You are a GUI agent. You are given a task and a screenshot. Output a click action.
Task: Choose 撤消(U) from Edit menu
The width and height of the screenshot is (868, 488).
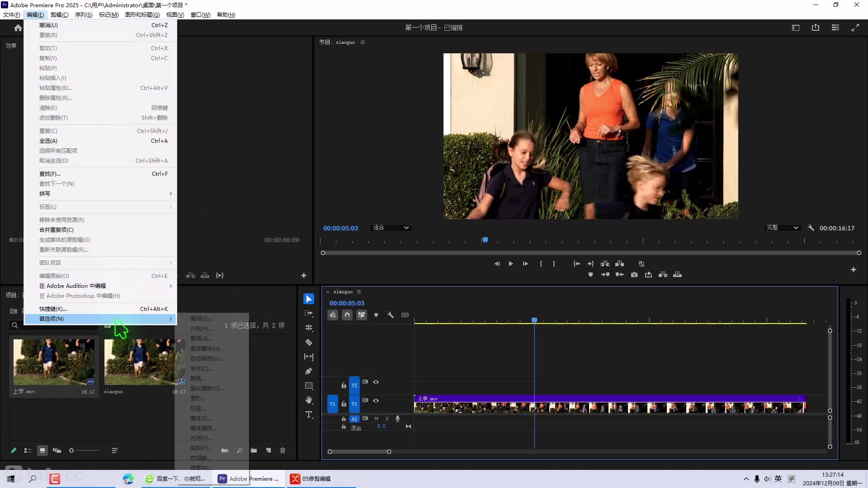coord(100,25)
